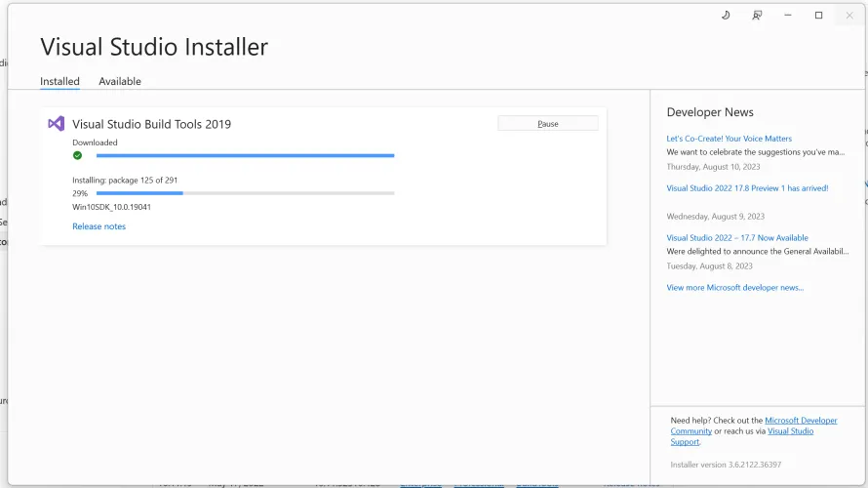Click the Visual Studio purple logo
Screen dimensions: 868x488
click(57, 124)
